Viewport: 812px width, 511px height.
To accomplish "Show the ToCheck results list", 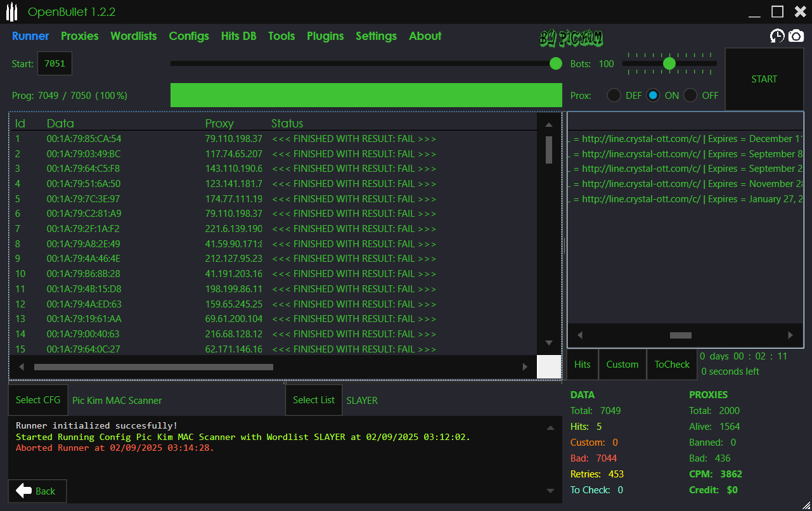I will point(672,365).
